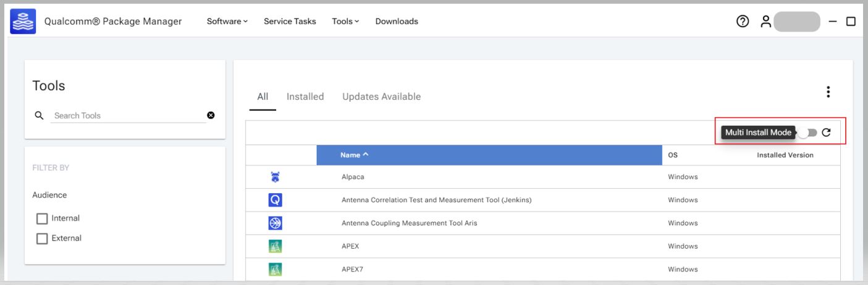
Task: Open the Service Tasks menu item
Action: tap(290, 22)
